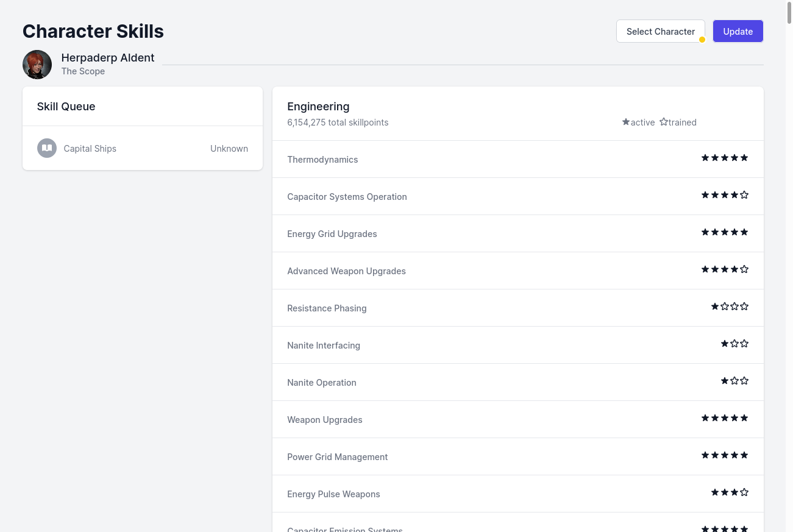
Task: Click the Unknown status in skill queue
Action: [x=229, y=149]
